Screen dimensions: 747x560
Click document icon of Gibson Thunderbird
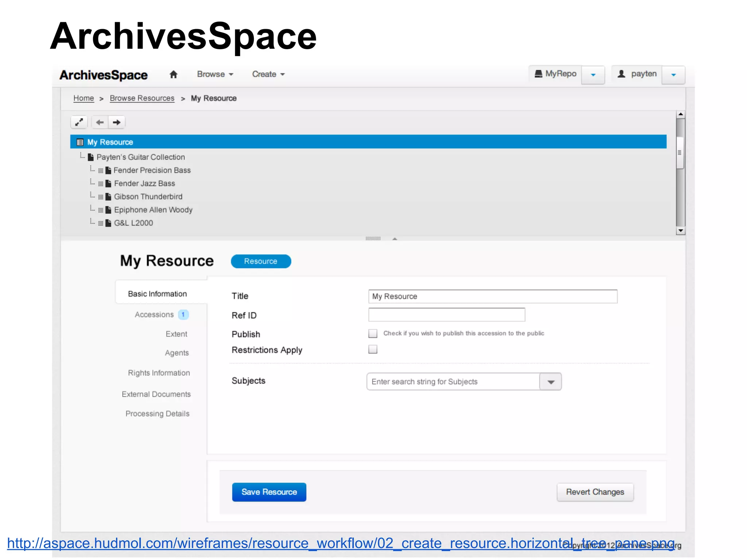pos(108,197)
